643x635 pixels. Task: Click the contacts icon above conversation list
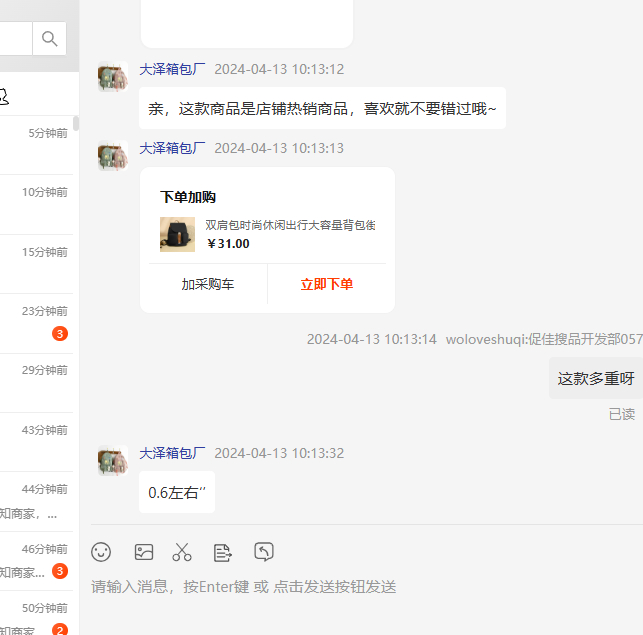[3, 96]
